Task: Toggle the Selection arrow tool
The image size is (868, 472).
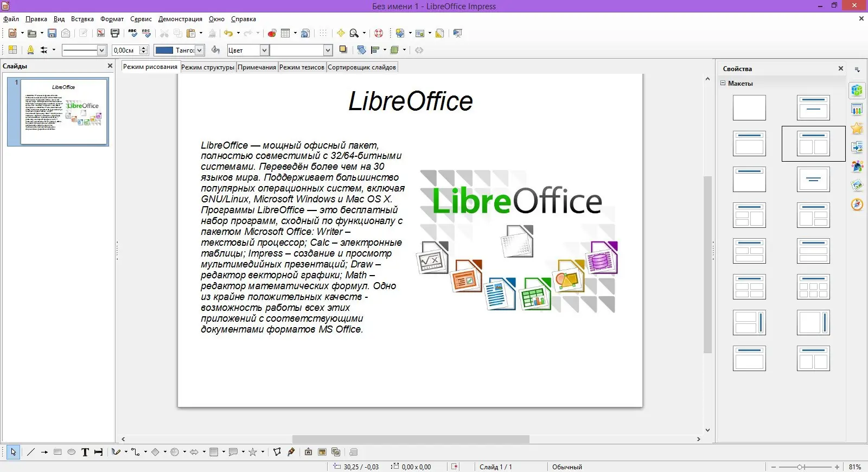Action: pos(13,452)
